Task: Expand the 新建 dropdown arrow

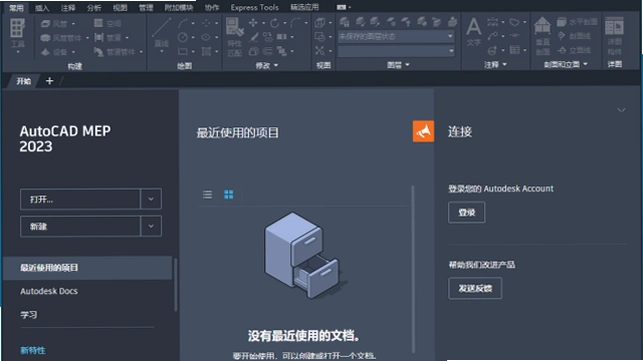Action: [151, 226]
